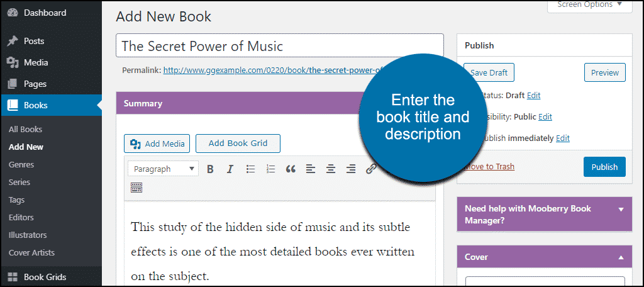The width and height of the screenshot is (644, 287).
Task: Open Genres in the Books submenu
Action: click(21, 164)
